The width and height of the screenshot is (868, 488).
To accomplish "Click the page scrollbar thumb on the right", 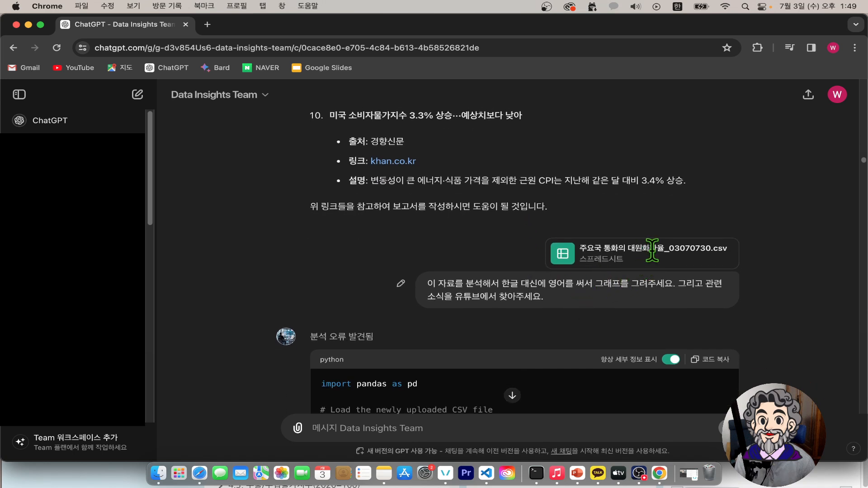I will (x=863, y=160).
